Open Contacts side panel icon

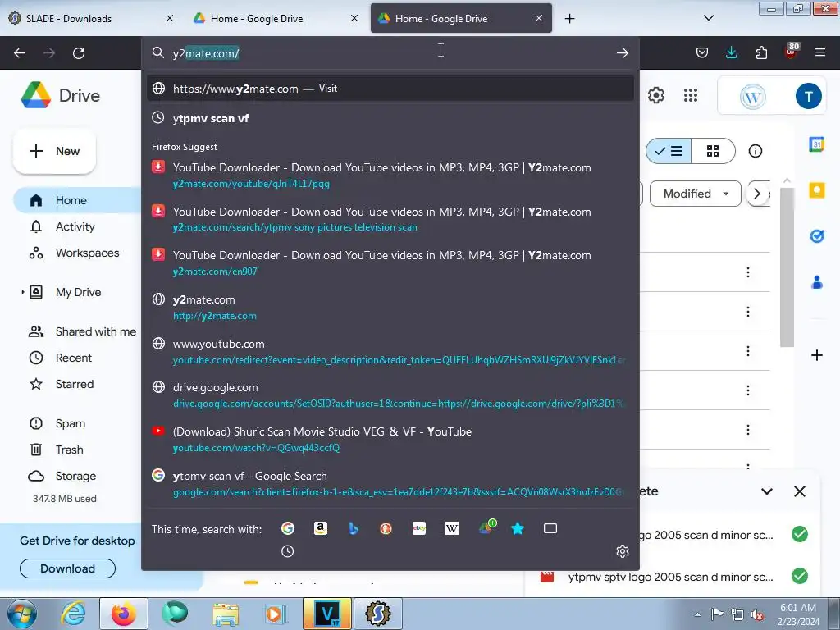pyautogui.click(x=816, y=282)
